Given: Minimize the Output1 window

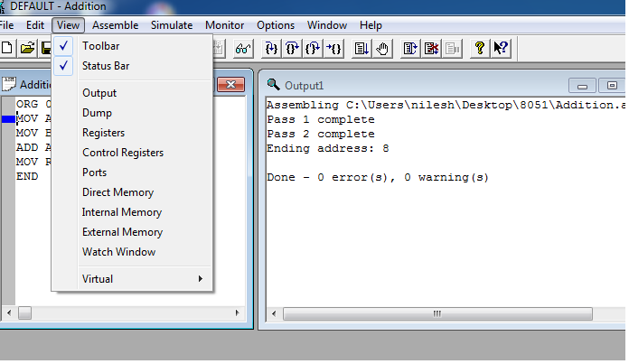Looking at the screenshot, I should 583,86.
